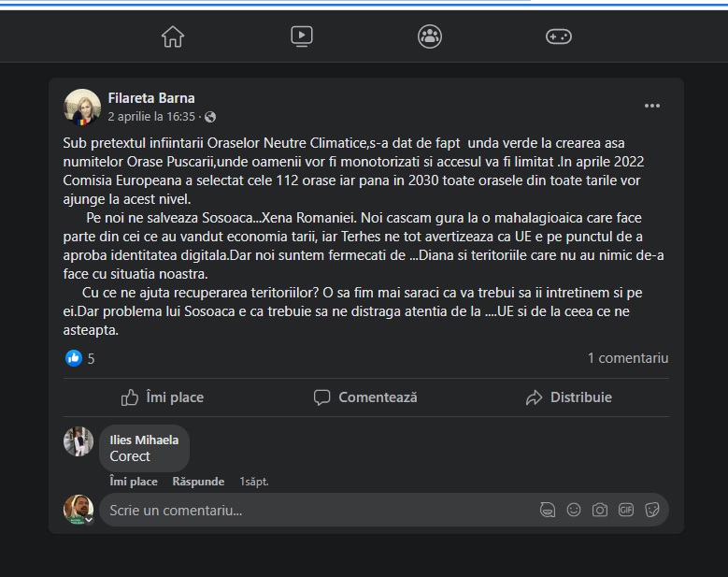728x577 pixels.
Task: Open Filareta Barna's profile name link
Action: click(x=151, y=98)
